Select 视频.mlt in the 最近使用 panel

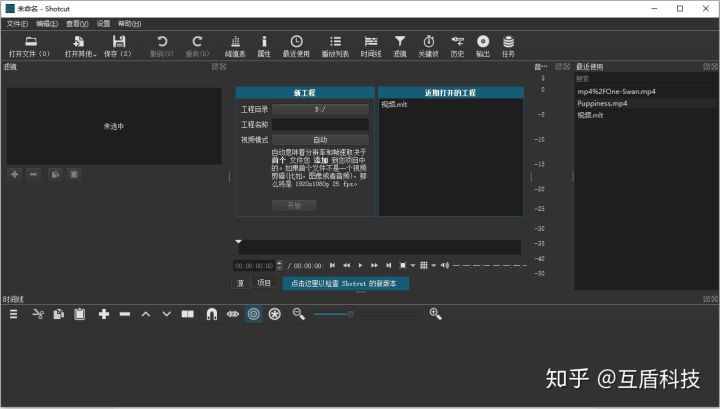(590, 115)
